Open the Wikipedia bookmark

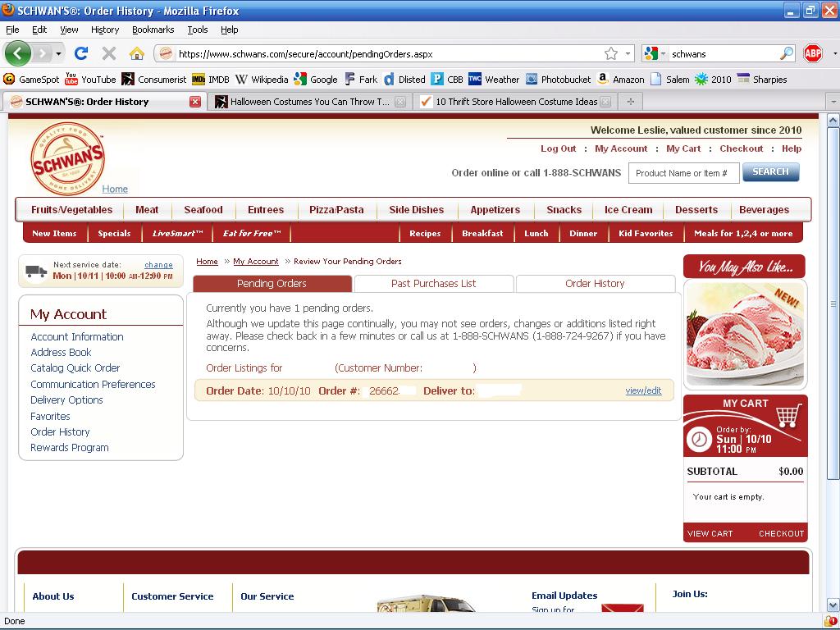262,80
